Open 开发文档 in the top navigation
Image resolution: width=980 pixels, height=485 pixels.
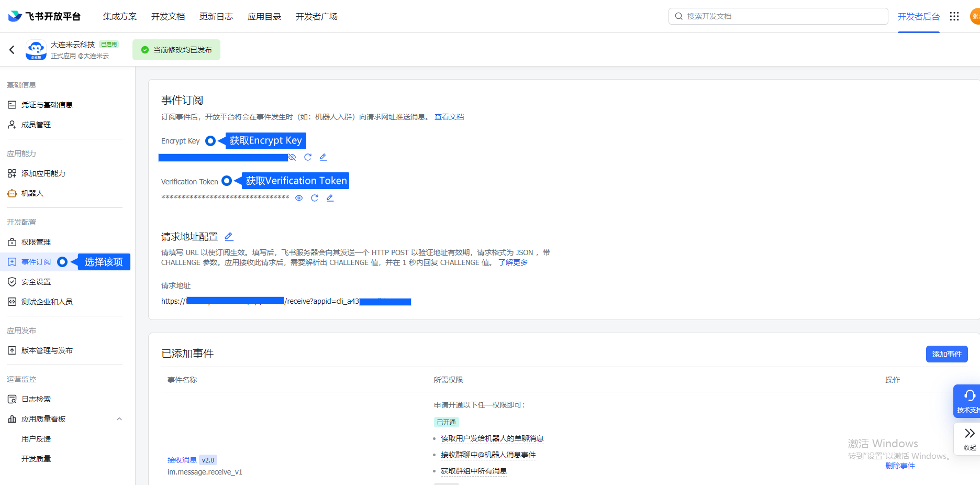coord(168,16)
